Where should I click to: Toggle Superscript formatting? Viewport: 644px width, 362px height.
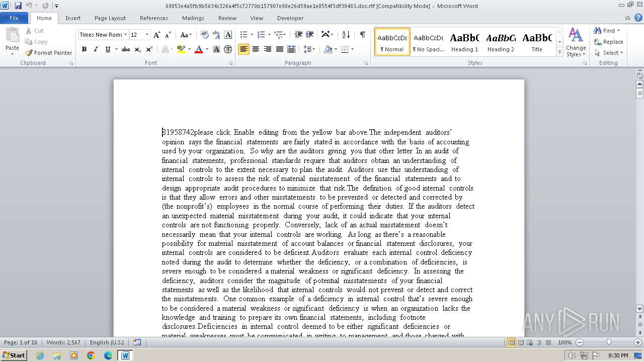[x=149, y=49]
